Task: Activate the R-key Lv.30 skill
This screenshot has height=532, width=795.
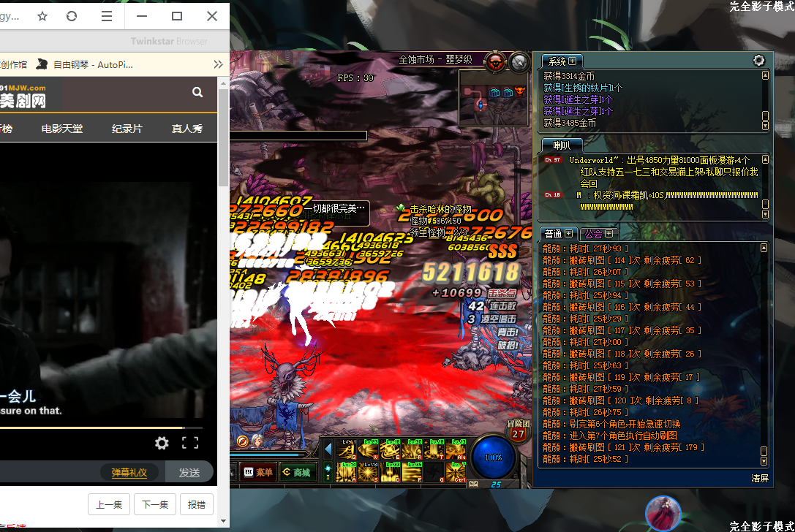Action: click(x=412, y=449)
